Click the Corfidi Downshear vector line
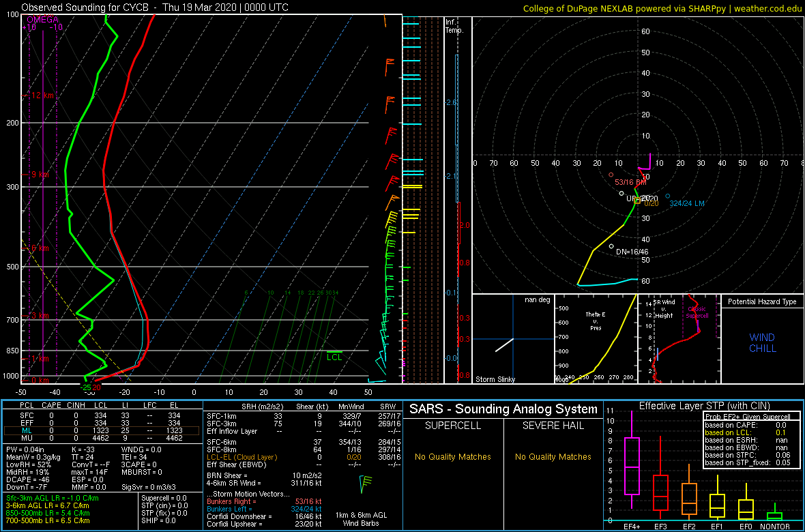This screenshot has width=805, height=532. point(264,516)
